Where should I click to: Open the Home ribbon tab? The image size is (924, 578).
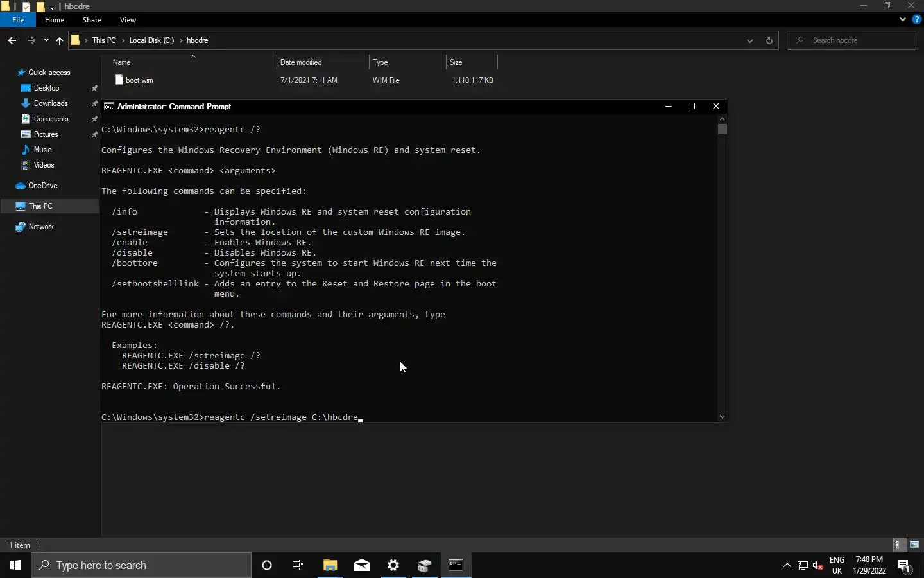tap(55, 20)
